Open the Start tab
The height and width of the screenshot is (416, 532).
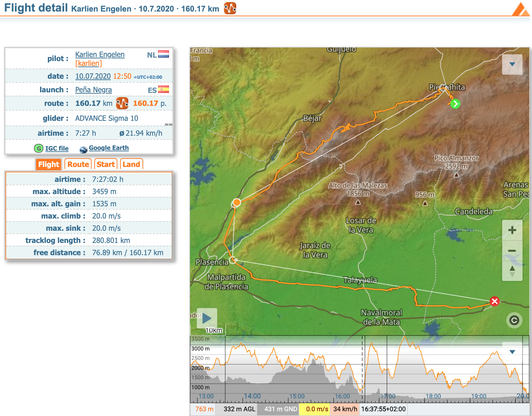click(x=106, y=164)
